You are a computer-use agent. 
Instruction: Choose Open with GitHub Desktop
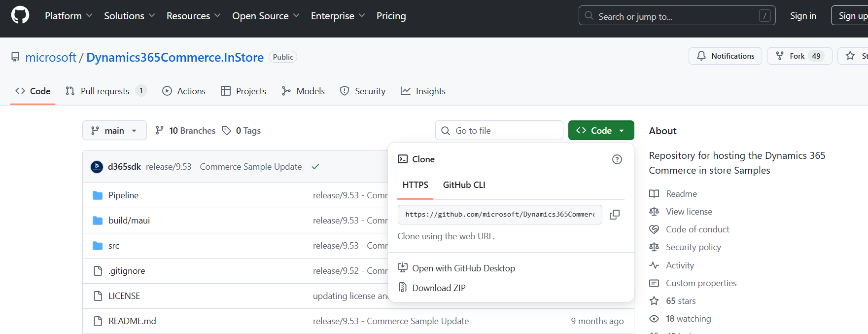463,268
